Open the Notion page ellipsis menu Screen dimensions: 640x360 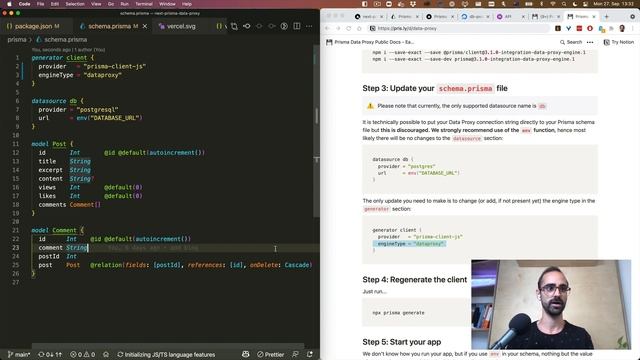coord(590,42)
